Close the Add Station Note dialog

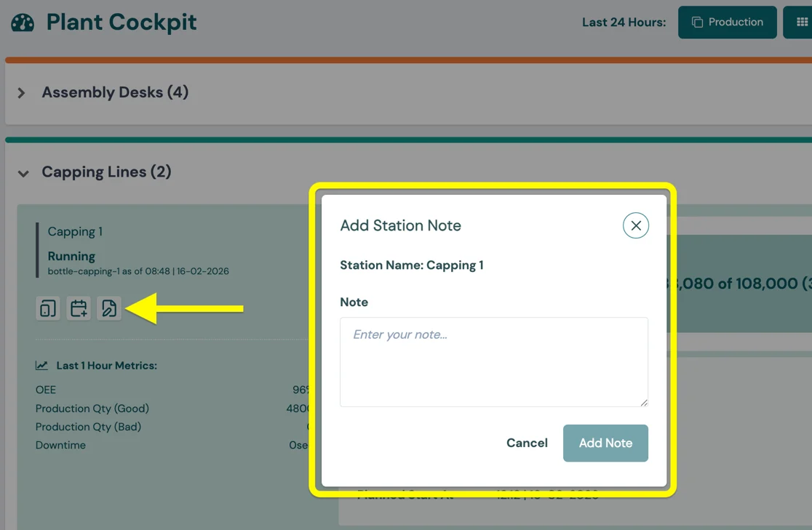635,225
